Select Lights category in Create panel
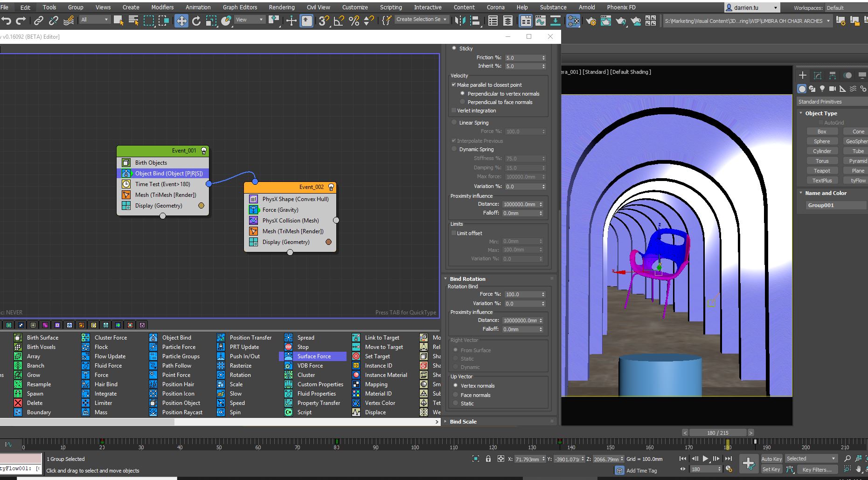Screen dimensions: 868x480 [x=822, y=89]
